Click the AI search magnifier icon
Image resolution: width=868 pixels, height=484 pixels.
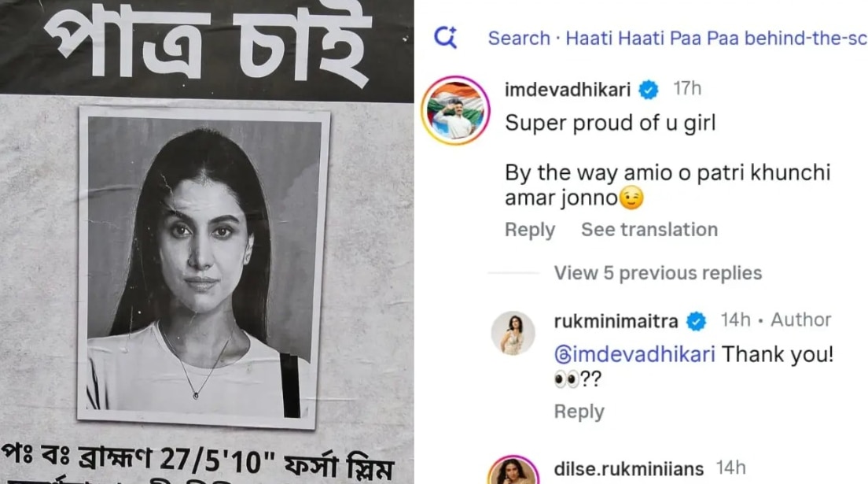tap(446, 38)
